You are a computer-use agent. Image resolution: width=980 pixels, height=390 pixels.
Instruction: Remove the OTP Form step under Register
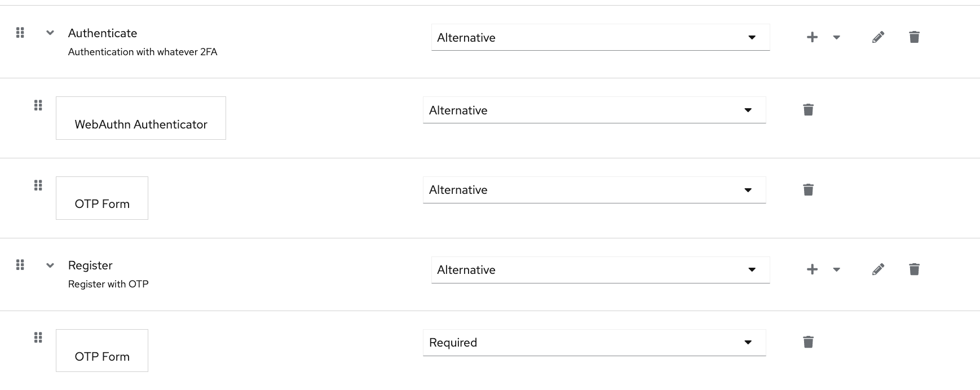pyautogui.click(x=809, y=342)
